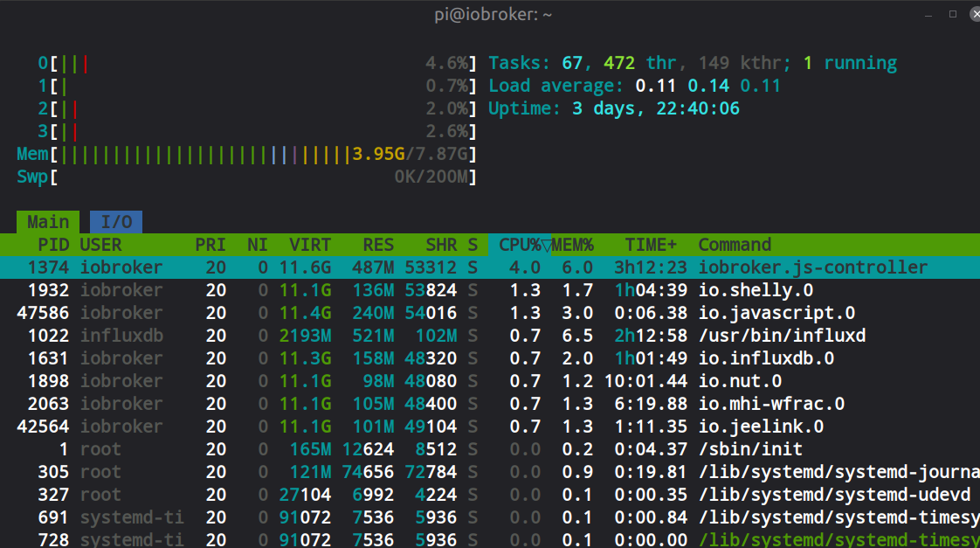Click the CPU 3 usage meter
Viewport: 980px width, 548px height.
257,131
